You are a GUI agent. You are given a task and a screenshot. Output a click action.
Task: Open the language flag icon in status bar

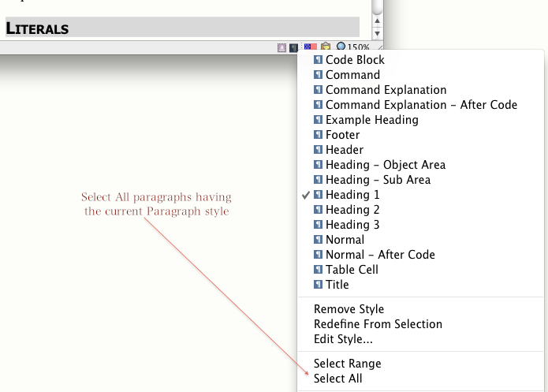310,48
